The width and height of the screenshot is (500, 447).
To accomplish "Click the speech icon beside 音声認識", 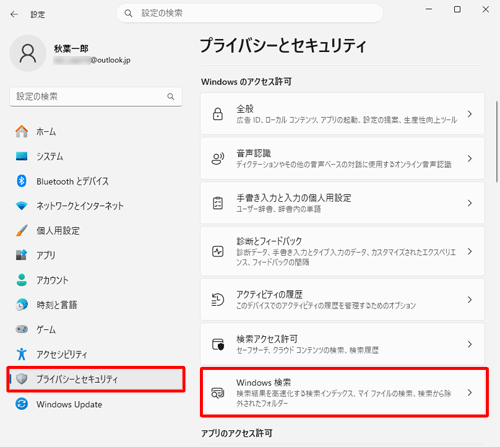I will point(218,158).
